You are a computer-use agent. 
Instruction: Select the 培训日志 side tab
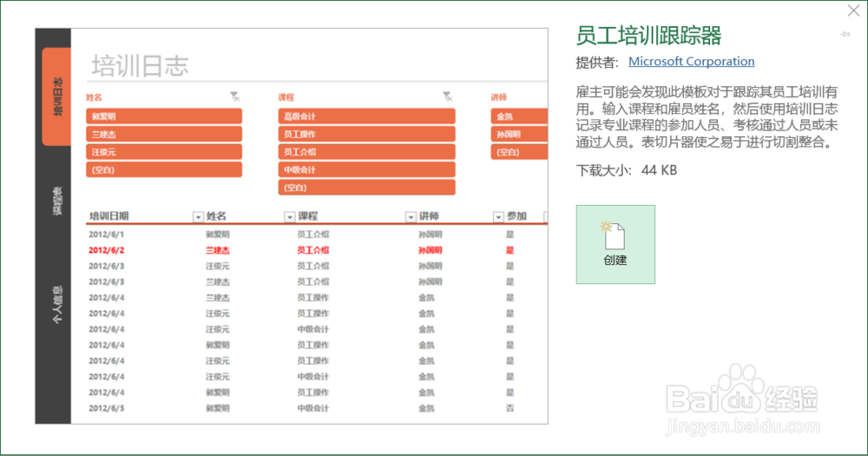pyautogui.click(x=56, y=97)
